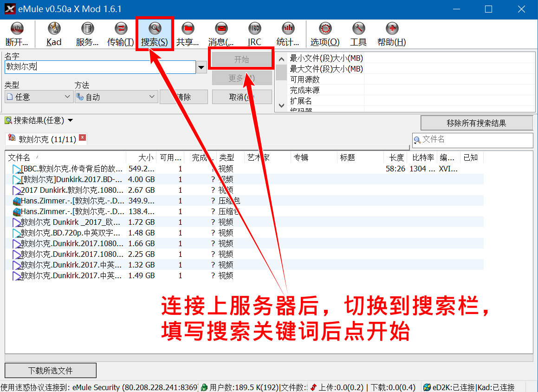Click the Remove all search results (移除所有搜索结果) button
This screenshot has height=392, width=538.
[x=476, y=123]
